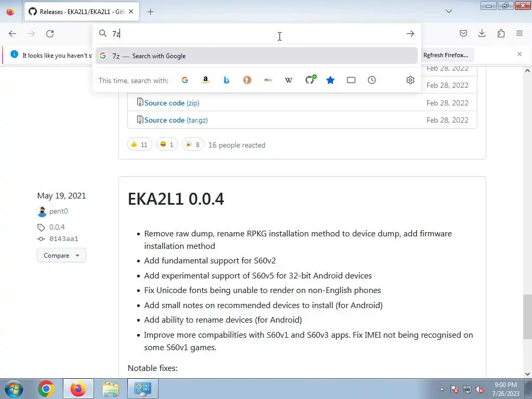Click in the address bar input
Screen dimensions: 532x399
point(257,34)
